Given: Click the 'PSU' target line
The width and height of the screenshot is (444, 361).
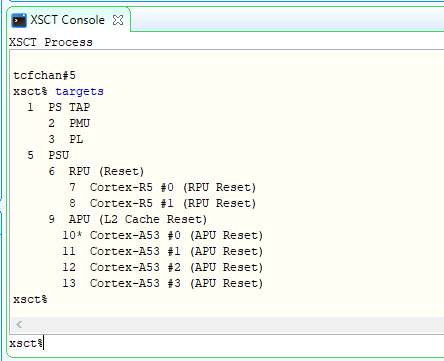Looking at the screenshot, I should click(48, 155).
